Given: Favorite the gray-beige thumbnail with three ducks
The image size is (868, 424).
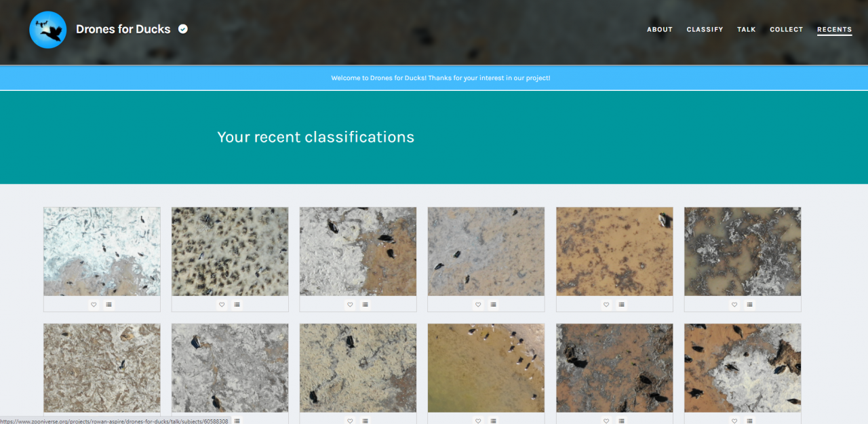Looking at the screenshot, I should pos(478,305).
